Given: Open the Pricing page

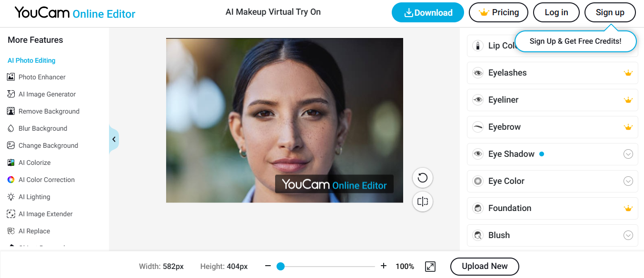Looking at the screenshot, I should tap(498, 12).
